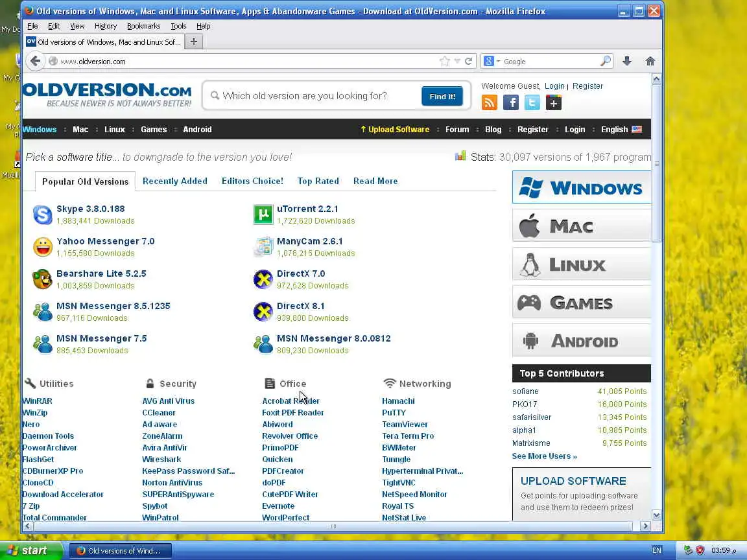Go to Firefox home page icon
This screenshot has width=747, height=560.
pyautogui.click(x=650, y=61)
